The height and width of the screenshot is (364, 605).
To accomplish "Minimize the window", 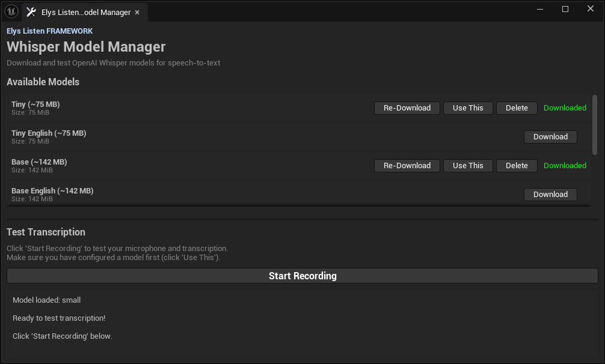I will [540, 9].
